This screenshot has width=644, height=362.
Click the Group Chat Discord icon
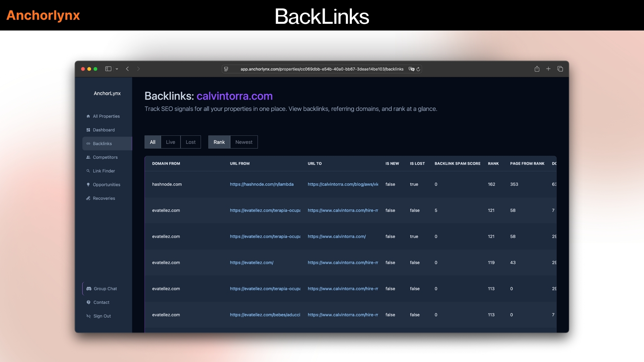[x=89, y=289]
